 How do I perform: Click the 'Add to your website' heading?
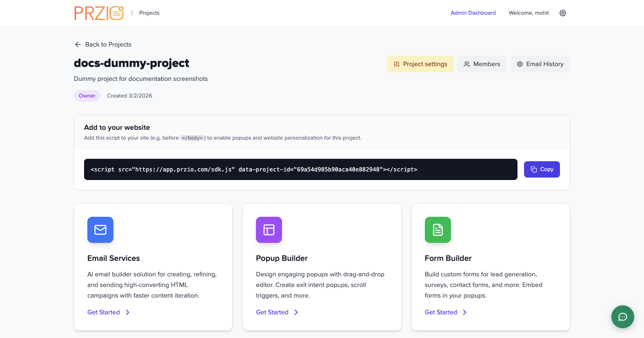tap(117, 127)
